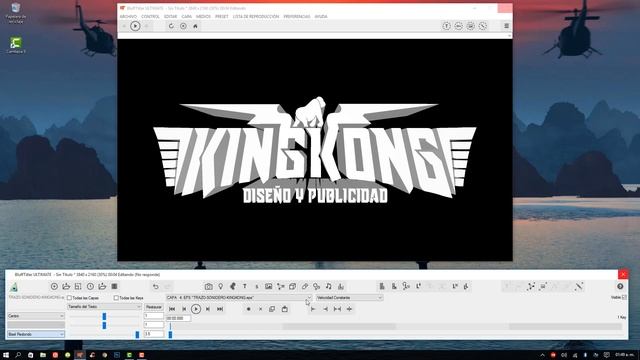
Task: Open the first style dropdown above Bisel Redondo
Action: pos(36,316)
